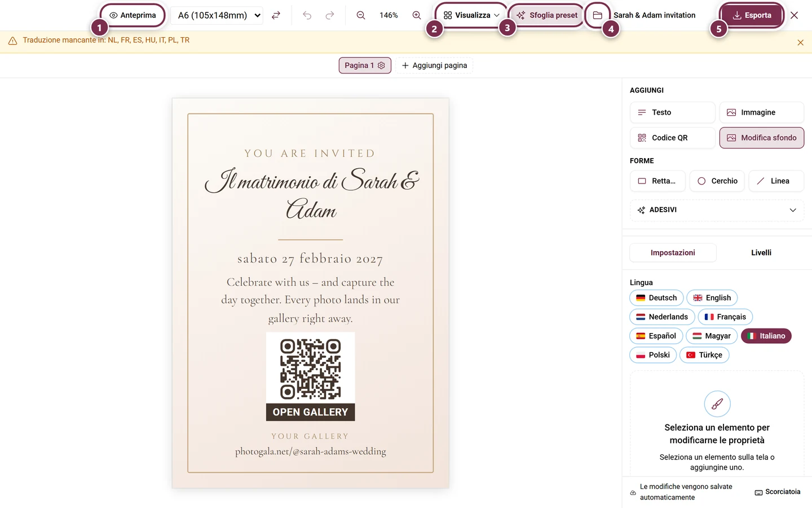Click the 146% zoom level
The image size is (812, 508).
(x=389, y=15)
